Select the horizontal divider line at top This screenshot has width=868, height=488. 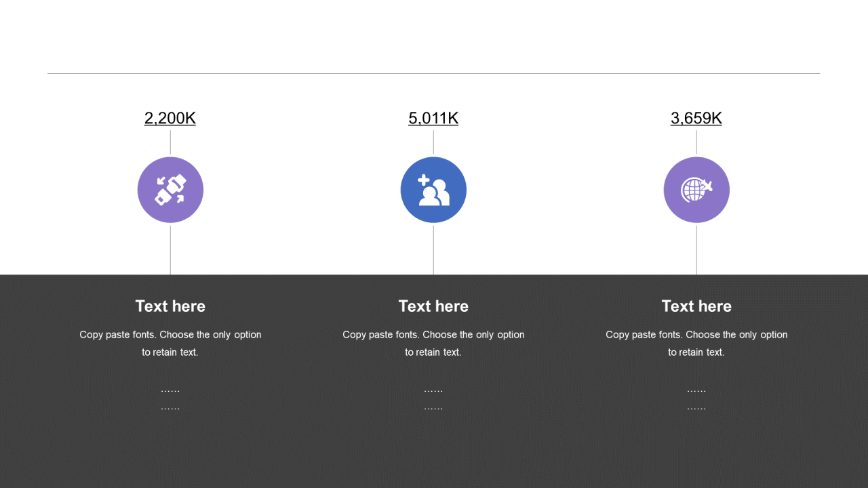(x=434, y=73)
